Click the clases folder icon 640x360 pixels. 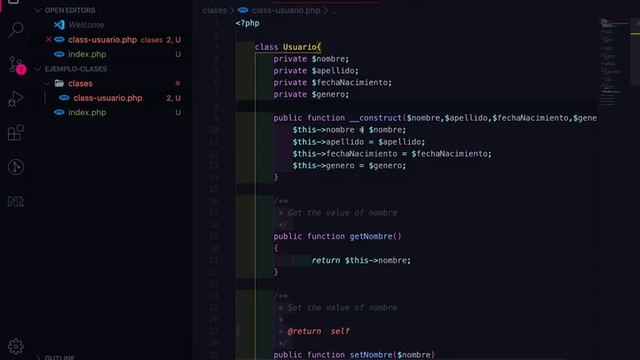click(x=59, y=83)
